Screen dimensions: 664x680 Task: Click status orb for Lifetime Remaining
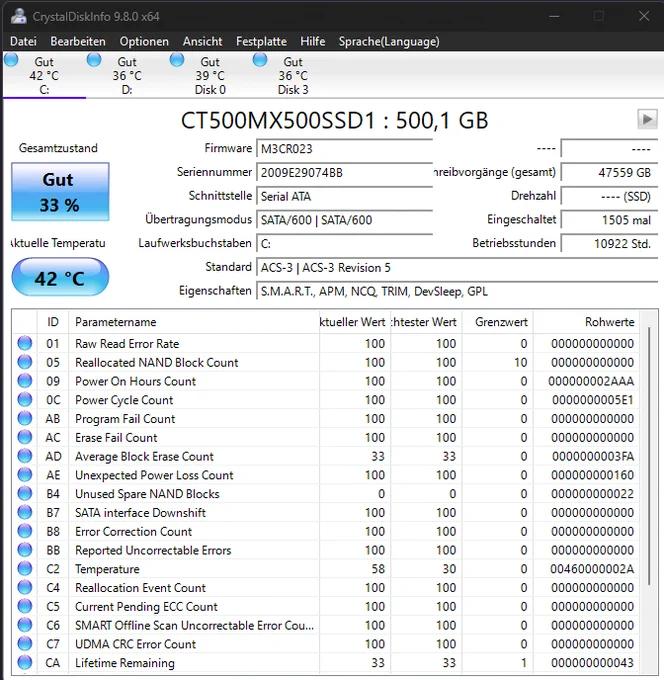tap(25, 662)
